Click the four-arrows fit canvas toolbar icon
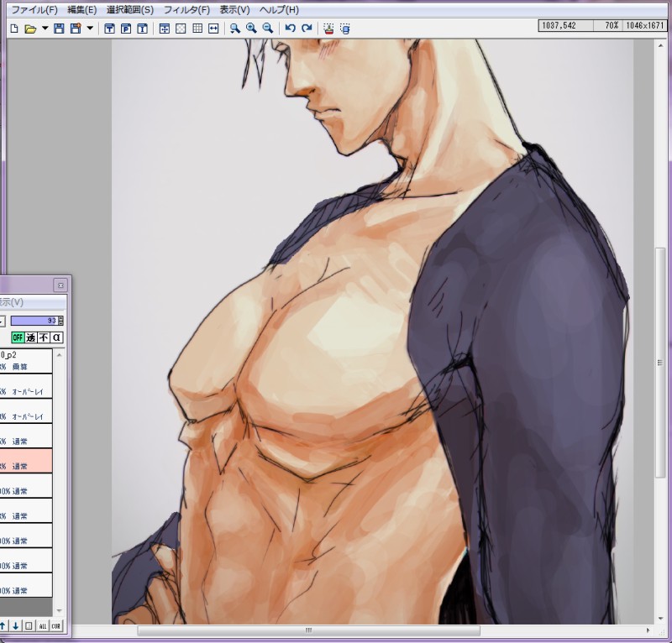Image resolution: width=672 pixels, height=643 pixels. tap(164, 29)
